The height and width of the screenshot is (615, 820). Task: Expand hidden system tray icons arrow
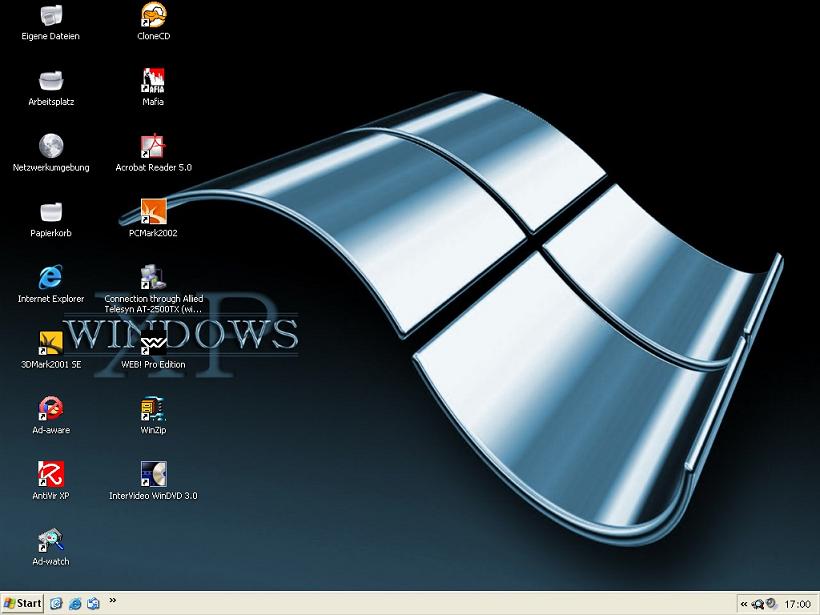pyautogui.click(x=744, y=605)
